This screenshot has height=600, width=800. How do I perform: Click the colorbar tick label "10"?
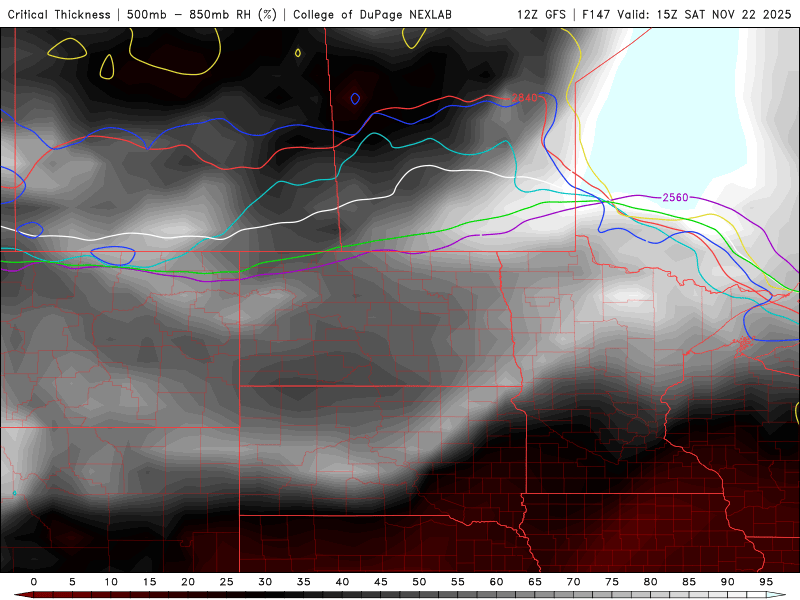pyautogui.click(x=111, y=582)
